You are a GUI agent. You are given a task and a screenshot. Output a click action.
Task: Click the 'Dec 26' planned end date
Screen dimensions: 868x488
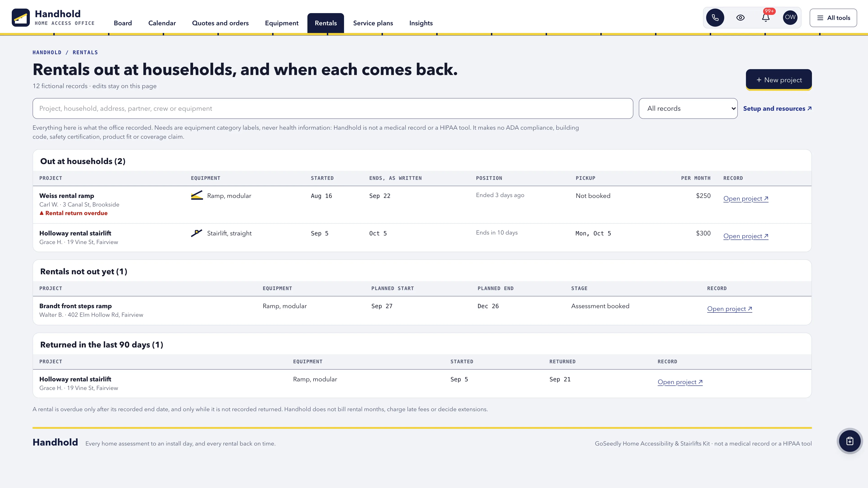coord(488,306)
